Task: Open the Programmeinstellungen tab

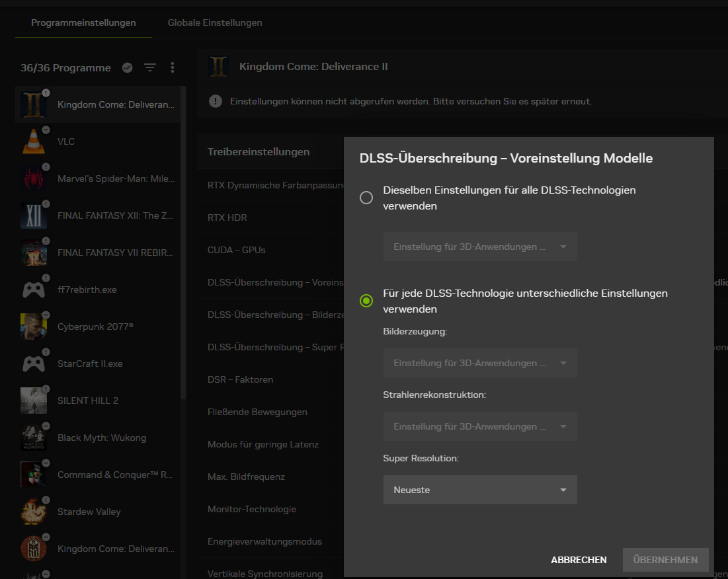Action: point(83,22)
